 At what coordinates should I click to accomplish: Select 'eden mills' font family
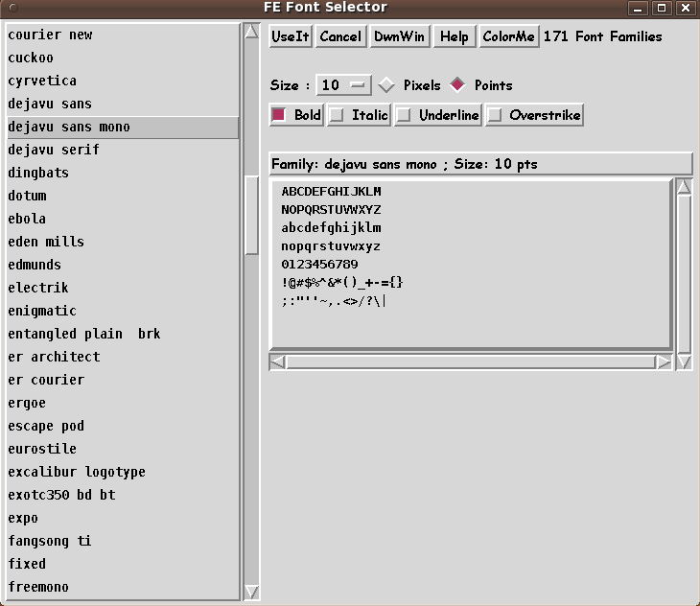point(123,242)
